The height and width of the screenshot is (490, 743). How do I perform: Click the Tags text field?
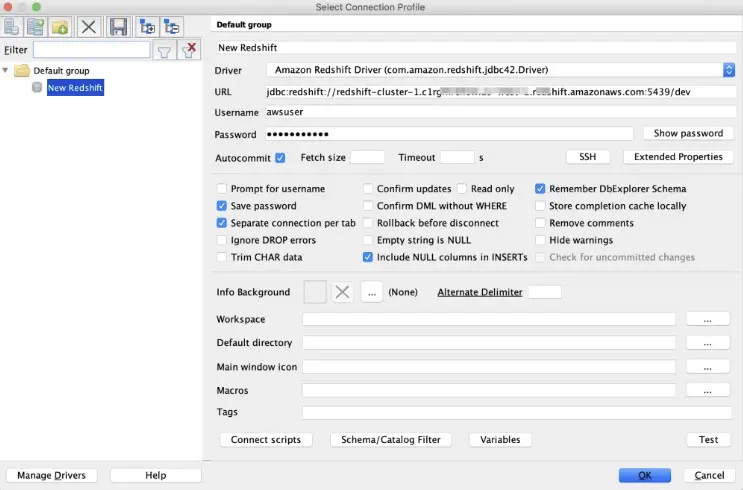point(517,412)
